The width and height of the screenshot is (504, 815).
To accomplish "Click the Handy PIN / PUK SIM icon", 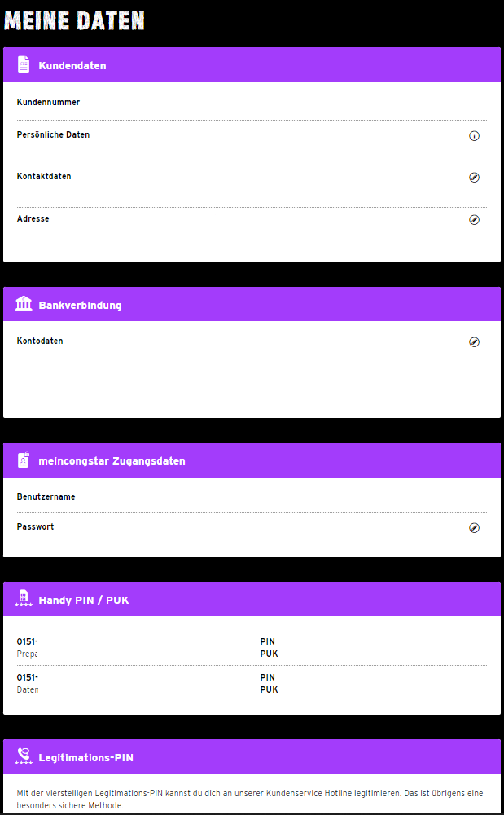I will pyautogui.click(x=24, y=599).
